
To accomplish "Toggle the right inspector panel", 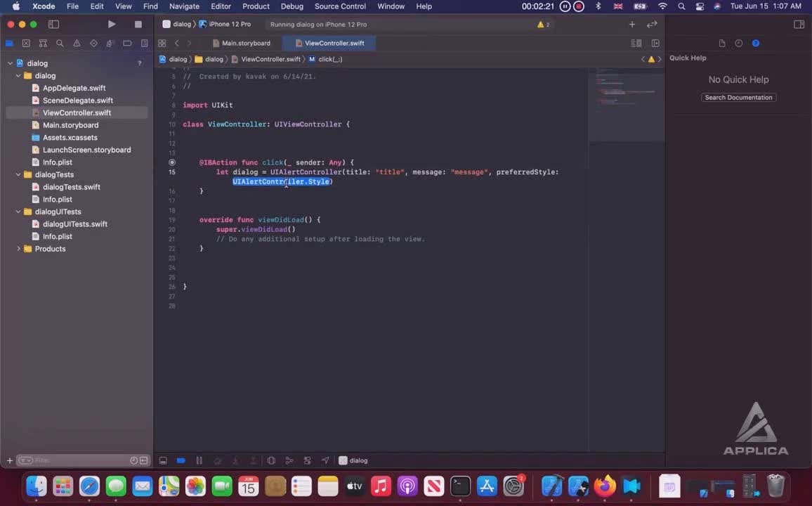I will coord(799,24).
